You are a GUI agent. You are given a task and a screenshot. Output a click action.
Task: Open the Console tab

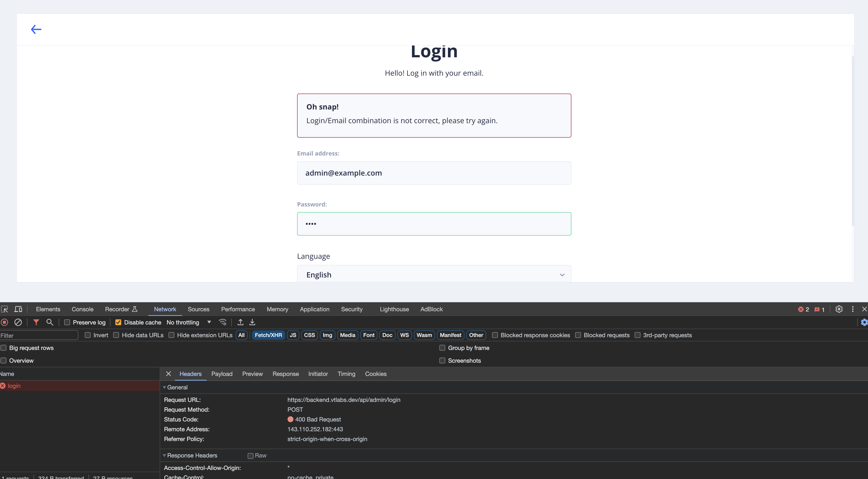coord(83,309)
